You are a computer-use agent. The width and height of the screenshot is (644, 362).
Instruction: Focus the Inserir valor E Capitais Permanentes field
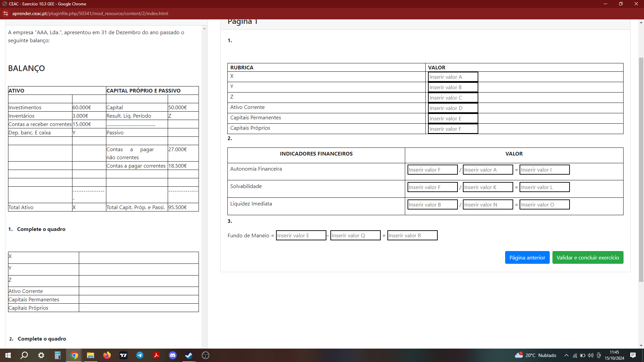(x=453, y=118)
